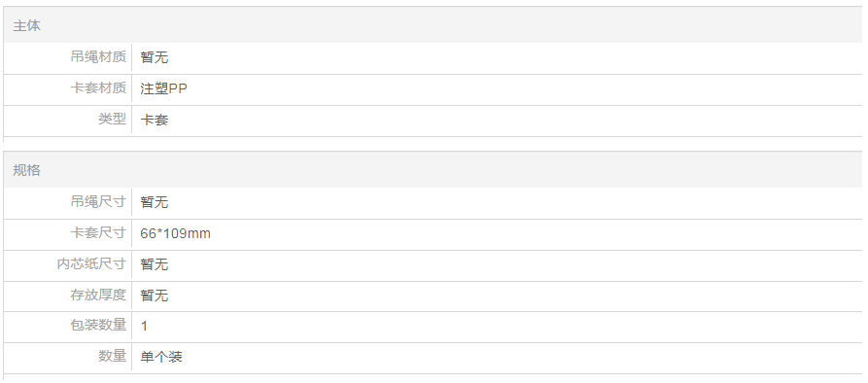Click the 暂无 value beside 吊绳材质
Screen dimensions: 868x383
pyautogui.click(x=155, y=57)
